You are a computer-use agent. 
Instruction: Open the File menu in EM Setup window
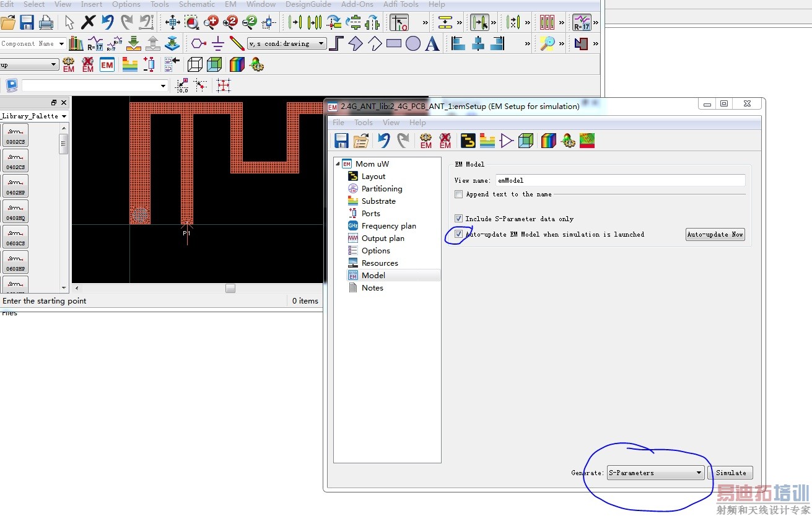click(x=338, y=123)
